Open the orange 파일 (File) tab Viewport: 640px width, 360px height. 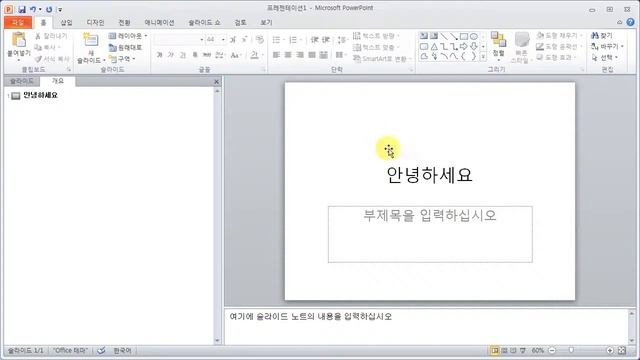pyautogui.click(x=18, y=22)
